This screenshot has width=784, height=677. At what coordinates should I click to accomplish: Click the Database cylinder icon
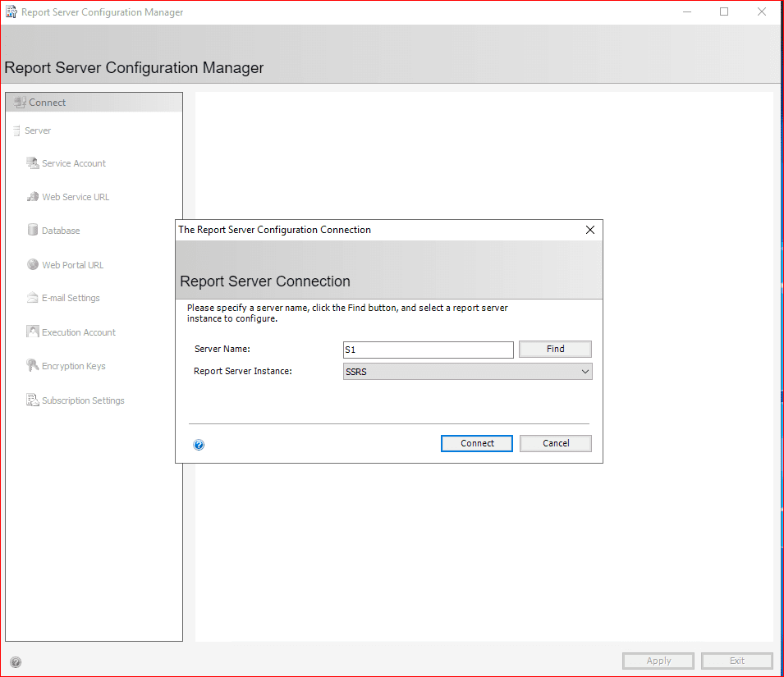tap(33, 231)
